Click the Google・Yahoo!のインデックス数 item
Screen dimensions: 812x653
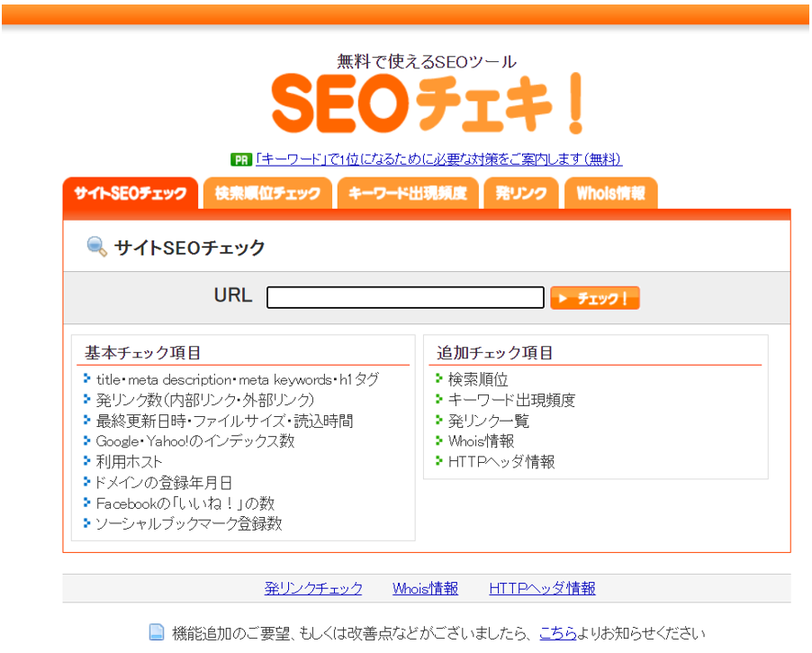pos(195,441)
